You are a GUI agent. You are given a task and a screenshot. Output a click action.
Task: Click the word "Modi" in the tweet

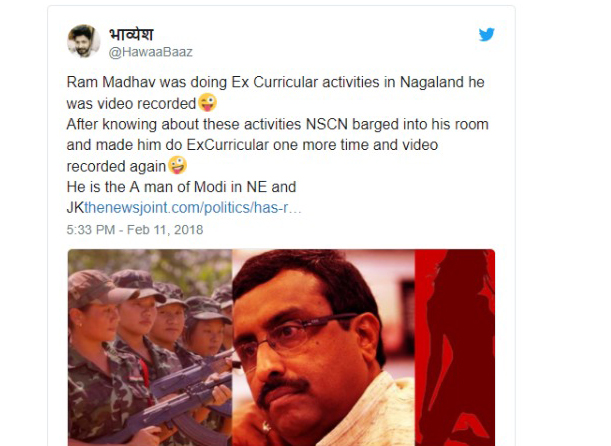210,187
